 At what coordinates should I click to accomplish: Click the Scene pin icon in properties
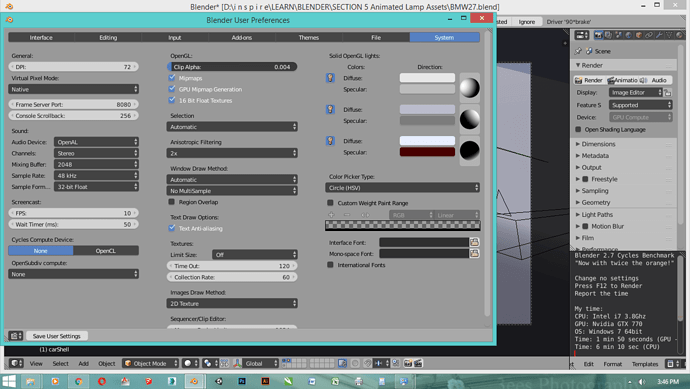[x=578, y=51]
